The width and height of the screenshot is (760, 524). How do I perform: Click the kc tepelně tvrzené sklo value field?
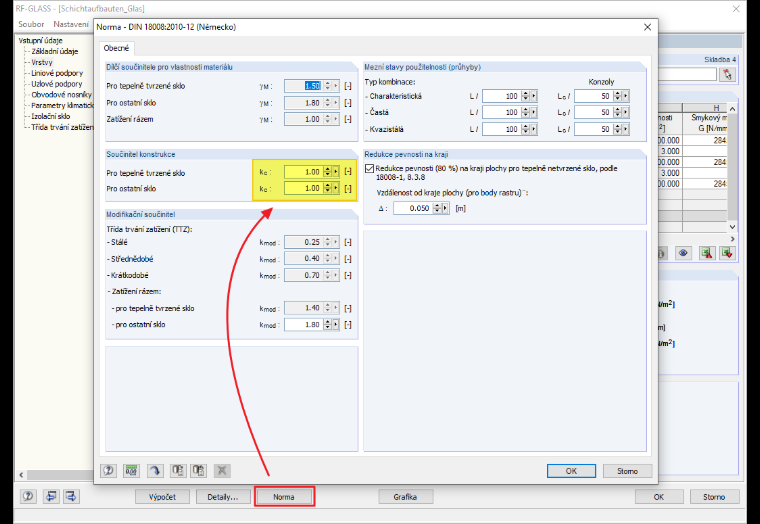303,172
